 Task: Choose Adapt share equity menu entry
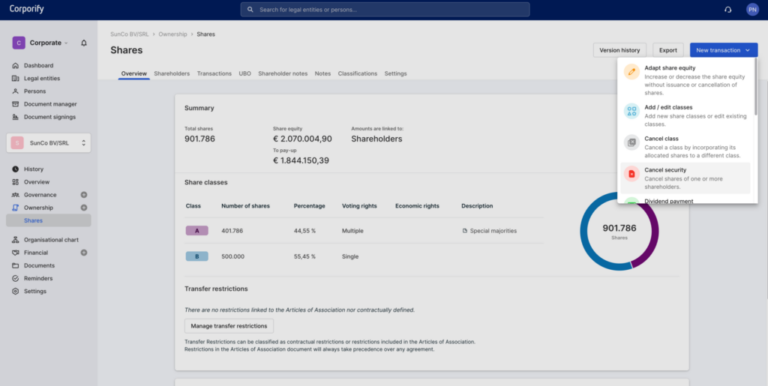(x=686, y=80)
